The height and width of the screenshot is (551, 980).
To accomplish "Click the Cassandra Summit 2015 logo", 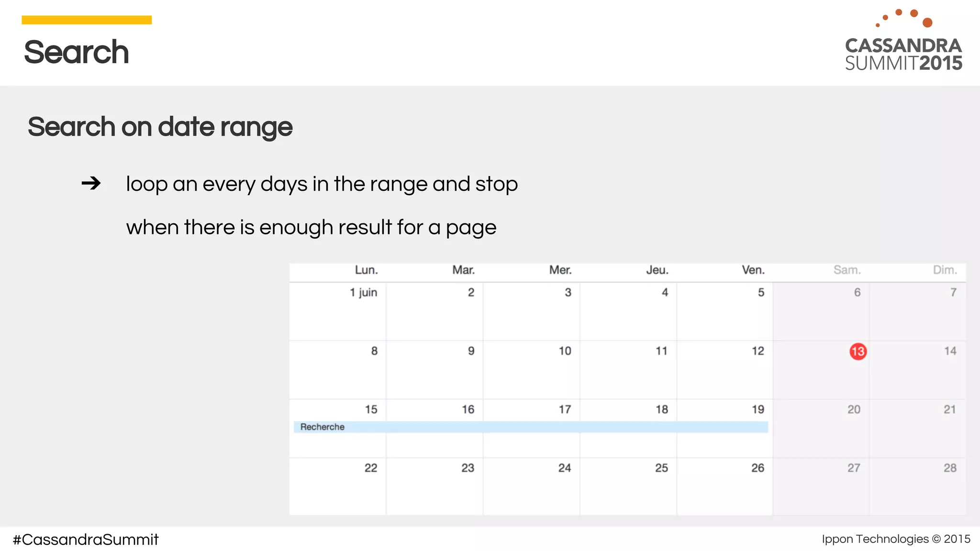I will click(x=903, y=42).
